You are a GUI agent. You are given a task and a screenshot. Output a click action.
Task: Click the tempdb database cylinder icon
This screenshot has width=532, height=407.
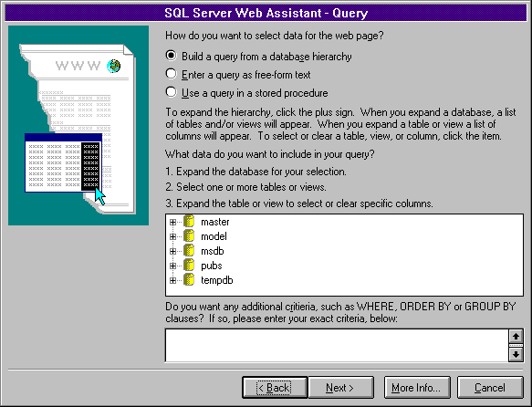189,280
